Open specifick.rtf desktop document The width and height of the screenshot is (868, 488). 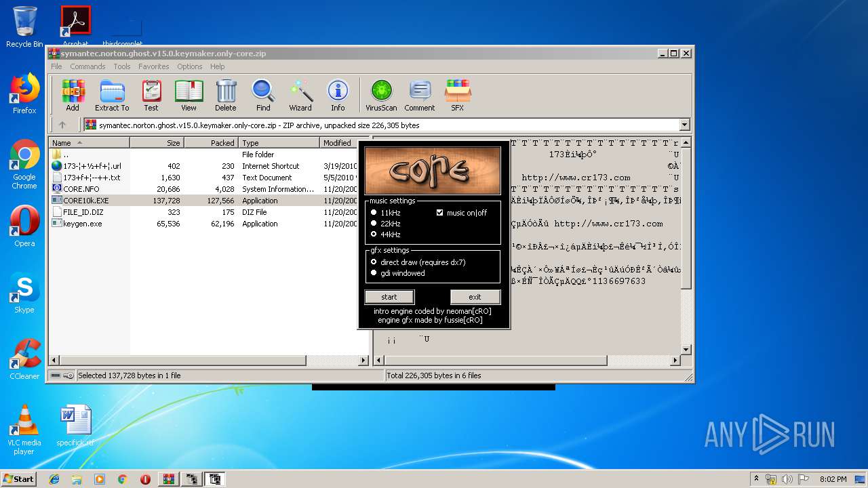(x=75, y=426)
